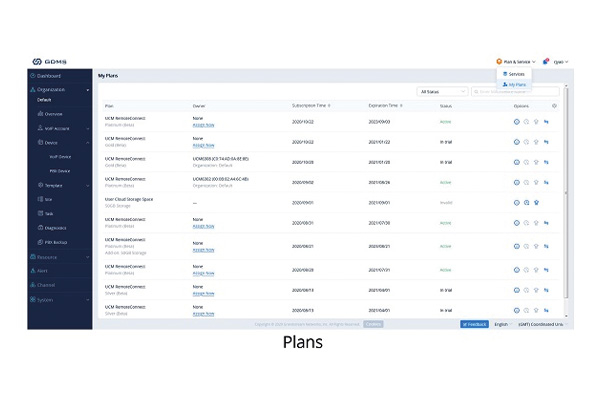The height and width of the screenshot is (400, 600).
Task: Click Assign Now for the unassigned Gold plan
Action: click(x=203, y=145)
